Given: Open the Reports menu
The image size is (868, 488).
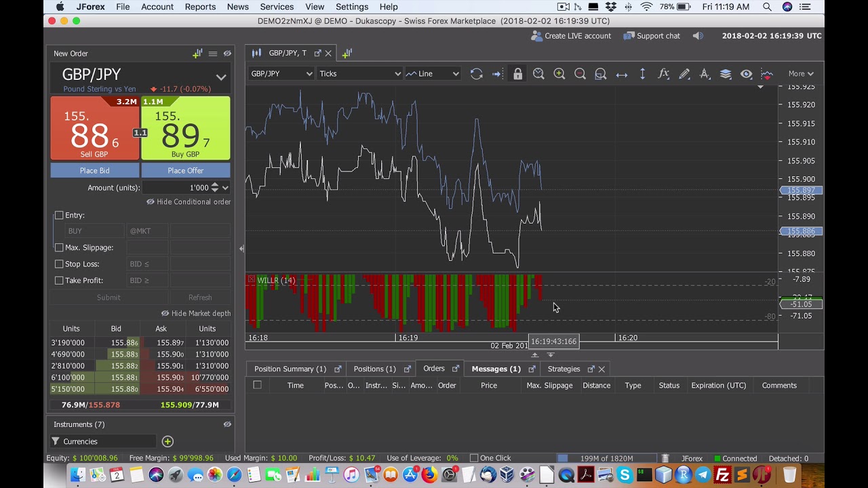Looking at the screenshot, I should (200, 7).
